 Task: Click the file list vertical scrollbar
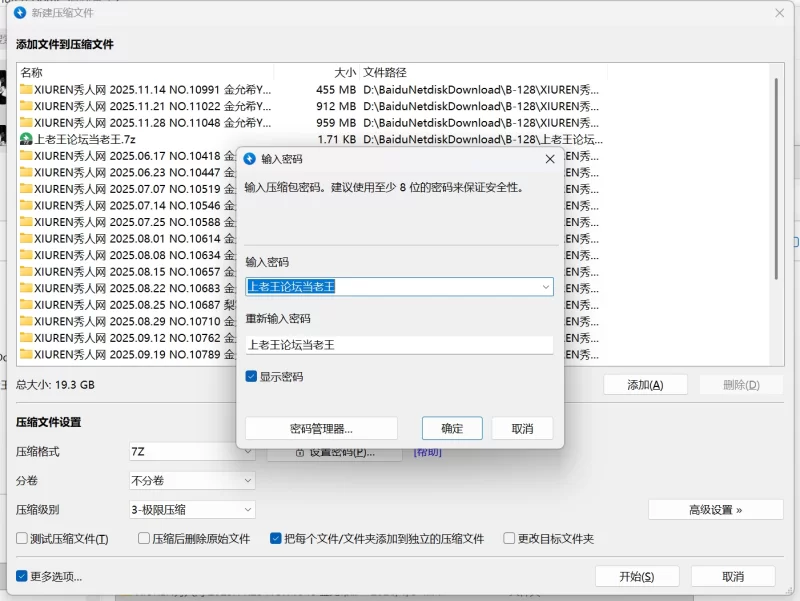tap(776, 179)
